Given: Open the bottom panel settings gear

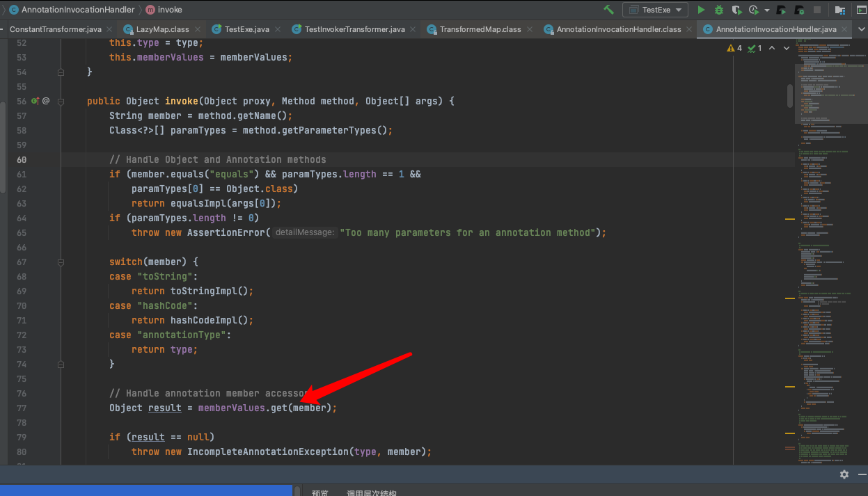Looking at the screenshot, I should point(844,474).
